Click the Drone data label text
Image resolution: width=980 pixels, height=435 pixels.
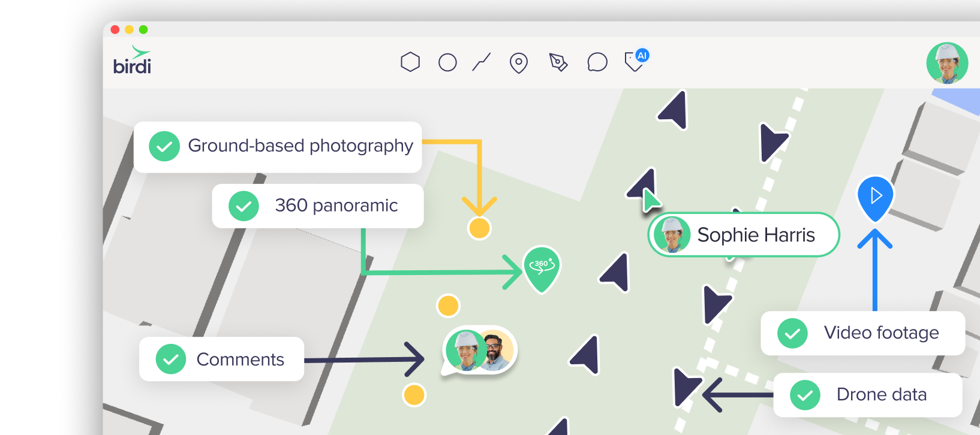tap(882, 395)
